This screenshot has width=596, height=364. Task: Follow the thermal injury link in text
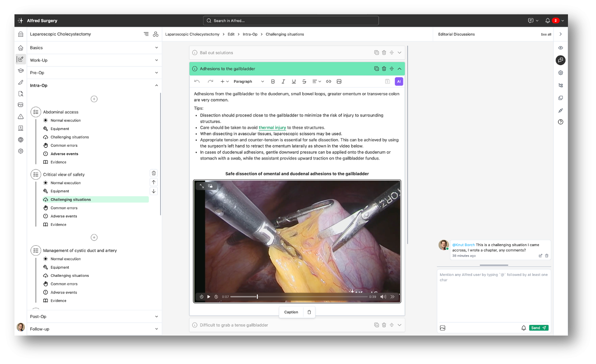click(272, 128)
